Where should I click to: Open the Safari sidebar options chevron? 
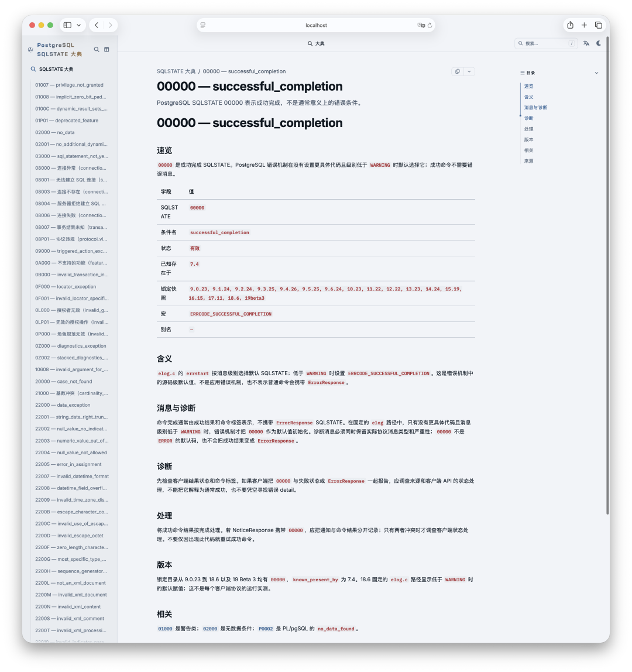tap(79, 25)
